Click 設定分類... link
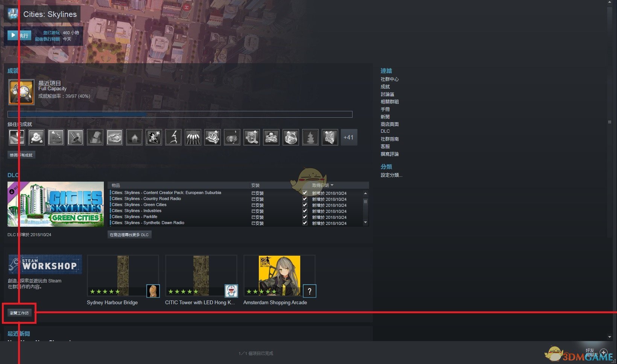Image resolution: width=617 pixels, height=364 pixels. point(391,175)
